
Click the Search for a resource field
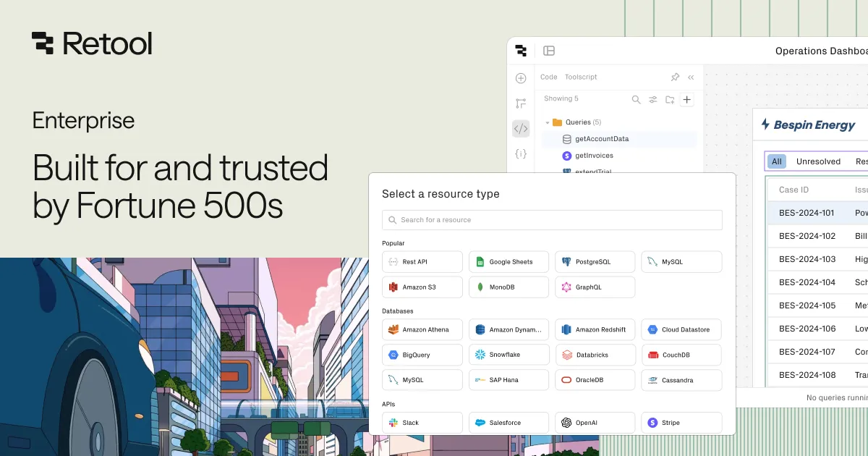coord(552,220)
